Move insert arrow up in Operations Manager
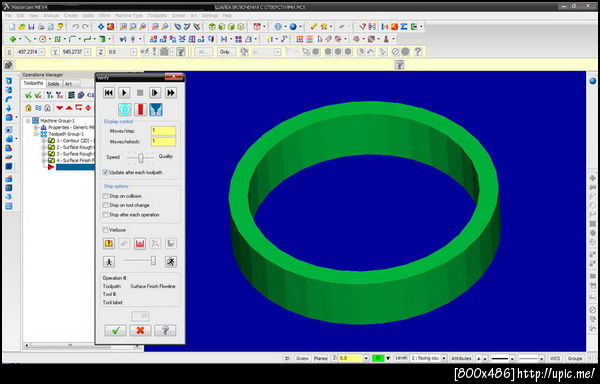Image resolution: width=600 pixels, height=384 pixels. pos(69,108)
